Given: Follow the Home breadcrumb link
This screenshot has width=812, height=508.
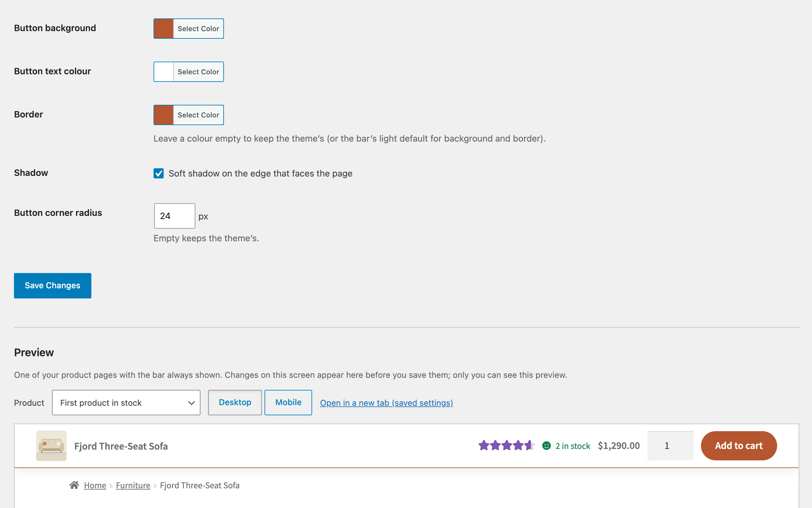Looking at the screenshot, I should point(95,485).
